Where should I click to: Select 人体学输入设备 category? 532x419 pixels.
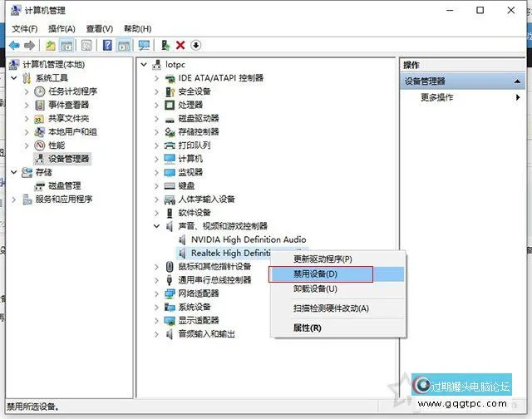pyautogui.click(x=207, y=200)
